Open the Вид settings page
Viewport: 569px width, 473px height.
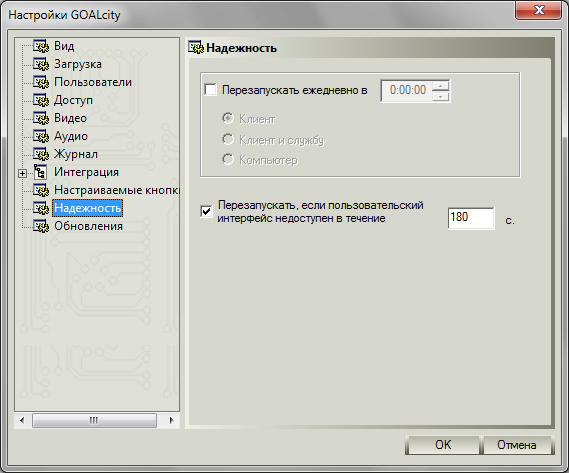[x=64, y=46]
